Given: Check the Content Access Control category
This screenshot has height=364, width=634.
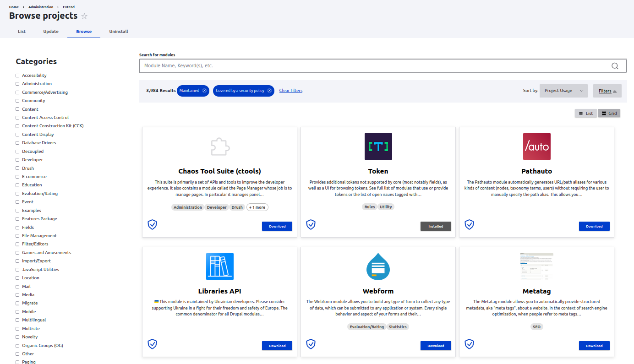Looking at the screenshot, I should (17, 118).
